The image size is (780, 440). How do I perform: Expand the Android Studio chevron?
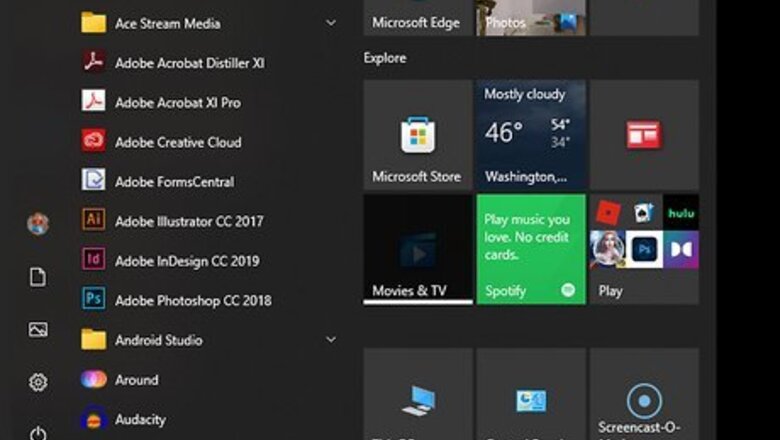pyautogui.click(x=331, y=340)
